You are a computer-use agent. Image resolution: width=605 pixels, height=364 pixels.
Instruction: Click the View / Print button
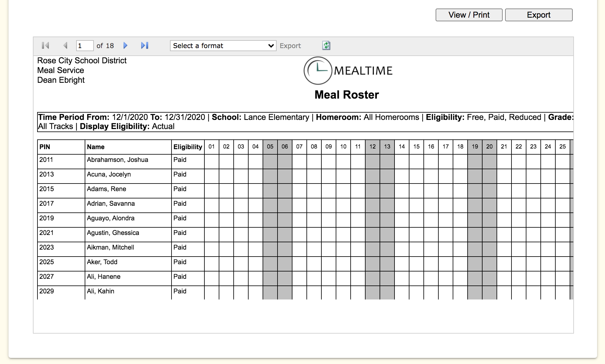pyautogui.click(x=469, y=15)
